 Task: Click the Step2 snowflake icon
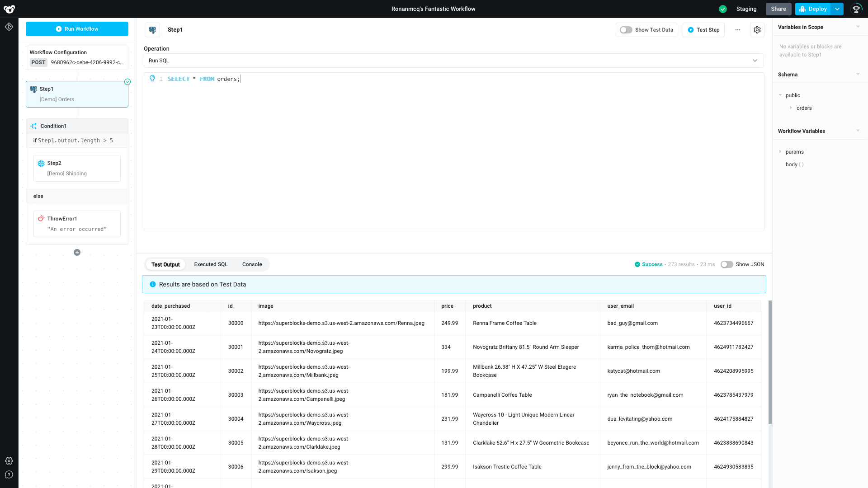coord(41,163)
